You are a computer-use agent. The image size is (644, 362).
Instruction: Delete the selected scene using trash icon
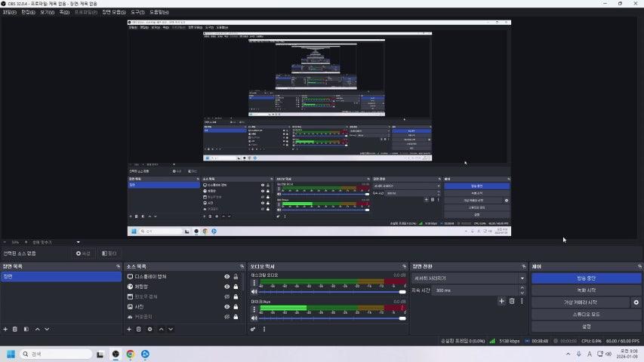[15, 329]
